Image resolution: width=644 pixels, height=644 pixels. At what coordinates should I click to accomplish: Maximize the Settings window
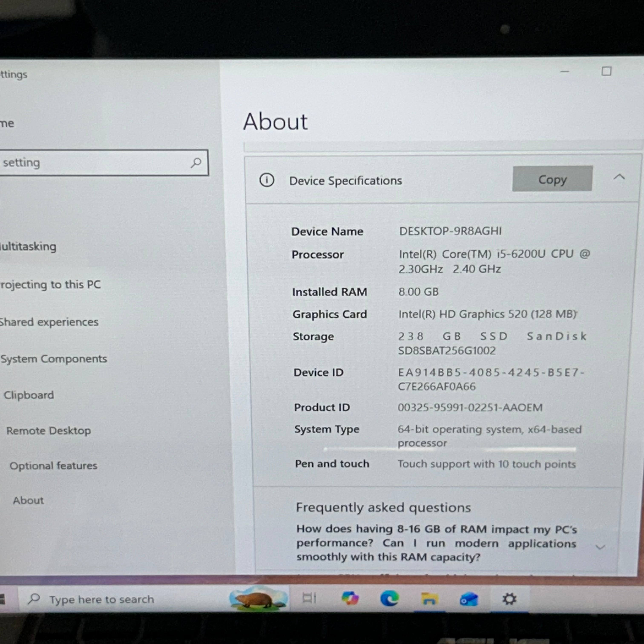coord(606,71)
